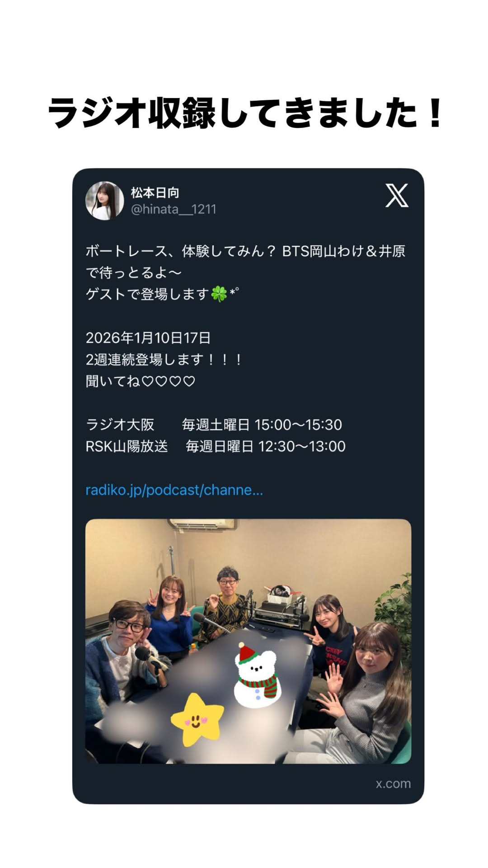Click the row of heart symbols
The height and width of the screenshot is (868, 488).
(x=168, y=382)
